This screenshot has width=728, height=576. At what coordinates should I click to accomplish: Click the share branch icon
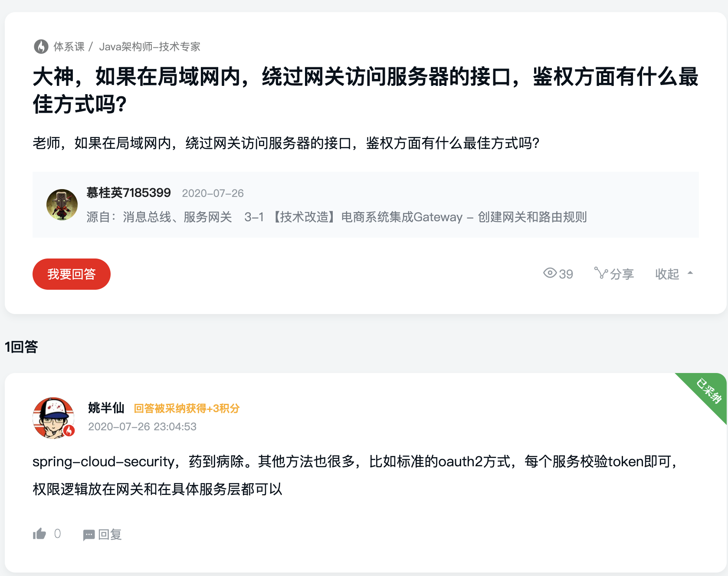click(600, 273)
